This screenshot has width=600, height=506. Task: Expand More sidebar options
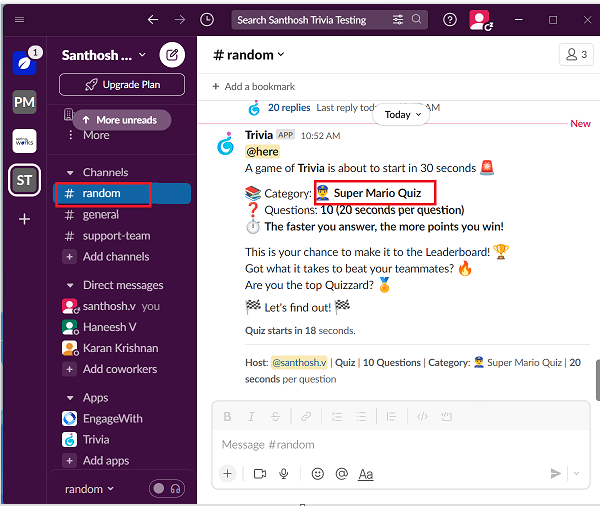pyautogui.click(x=96, y=135)
